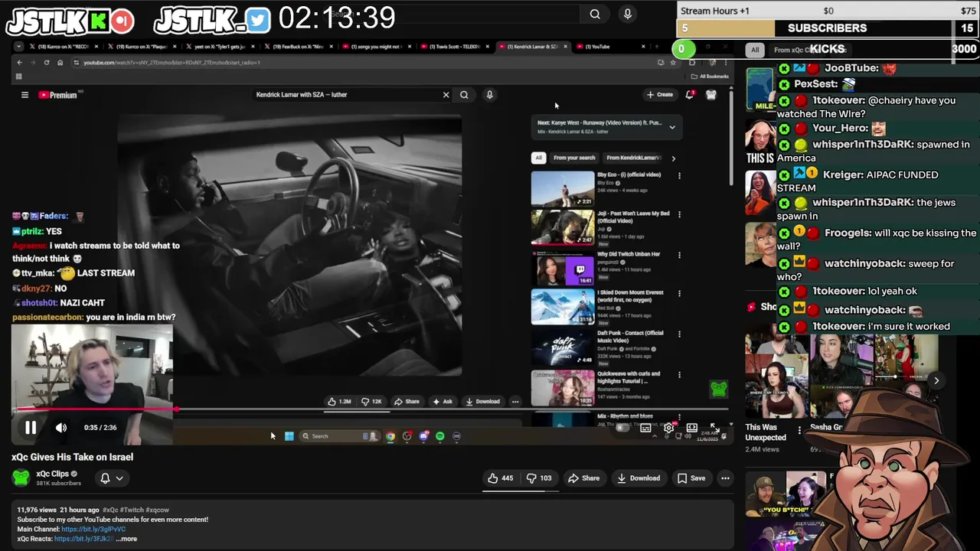
Task: Switch to songs you might not know tab
Action: click(377, 47)
